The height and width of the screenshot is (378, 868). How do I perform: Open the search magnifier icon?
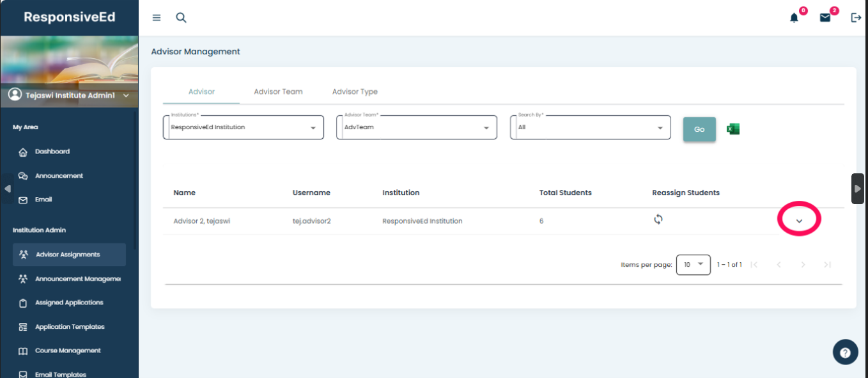[x=181, y=18]
